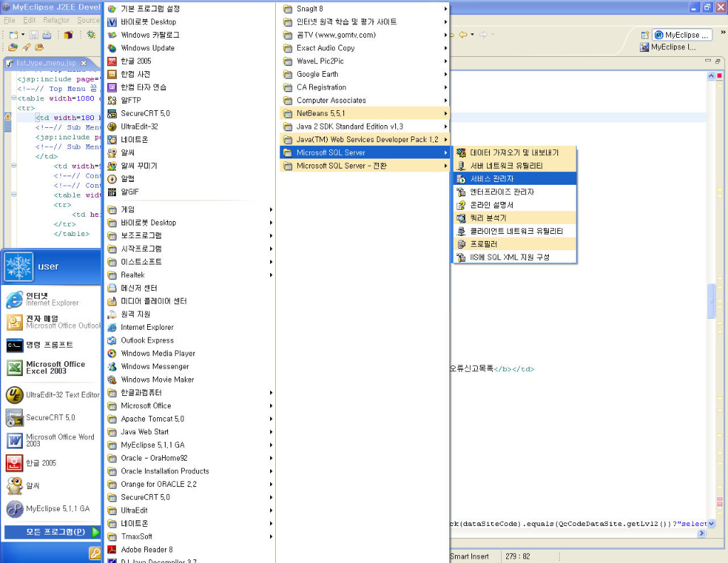
Task: Open Internet Explorer from programs list
Action: pos(189,327)
